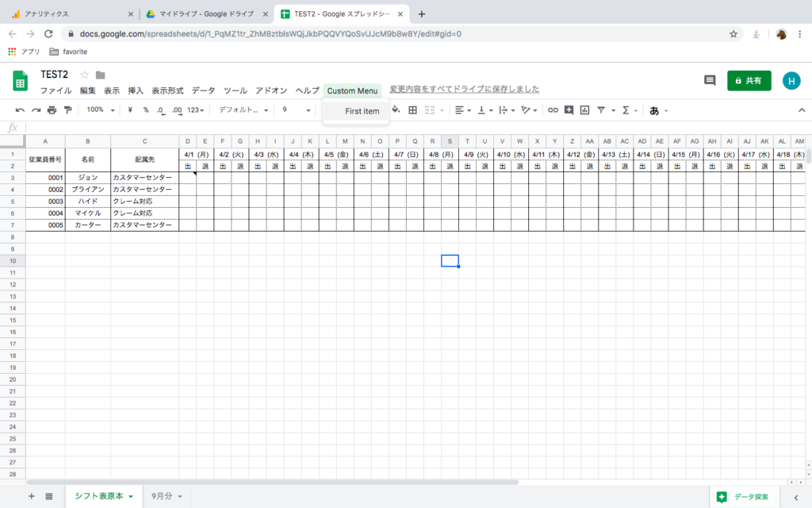The image size is (812, 508).
Task: Click the green 共有 share button
Action: pos(749,80)
